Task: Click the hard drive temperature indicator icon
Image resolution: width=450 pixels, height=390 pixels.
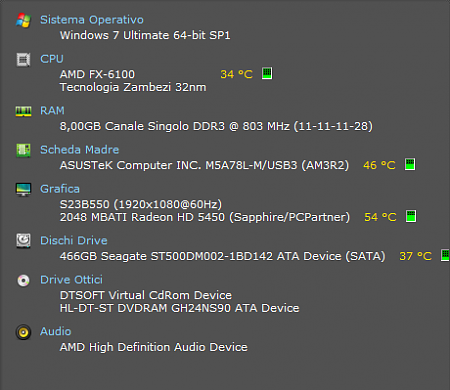Action: [445, 255]
